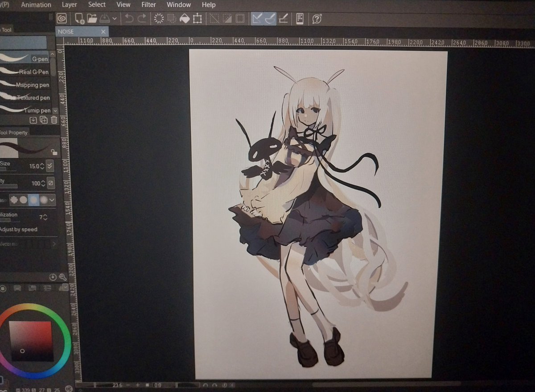This screenshot has width=535, height=392.
Task: Open Opacity dynamics settings button
Action: point(51,183)
